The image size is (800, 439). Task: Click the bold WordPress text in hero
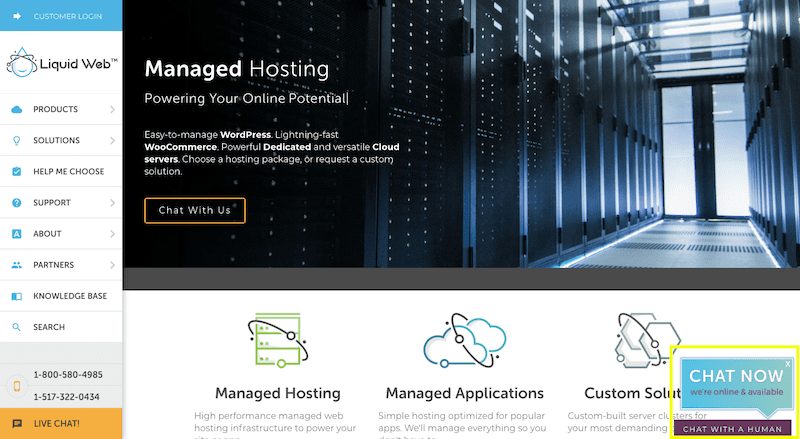(x=245, y=135)
